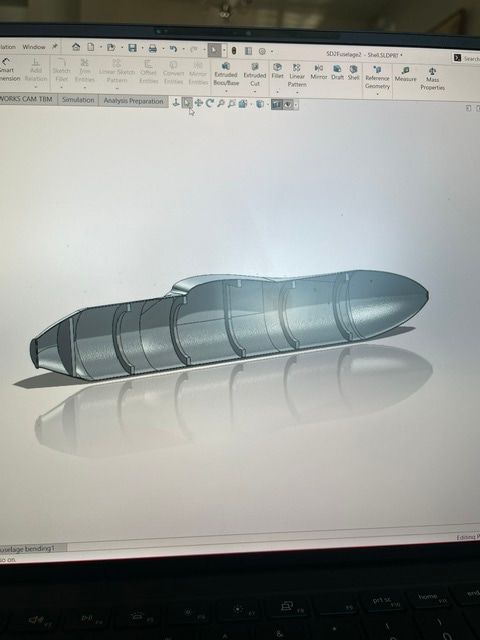Click the Zoom to Area magnifier

tap(231, 104)
